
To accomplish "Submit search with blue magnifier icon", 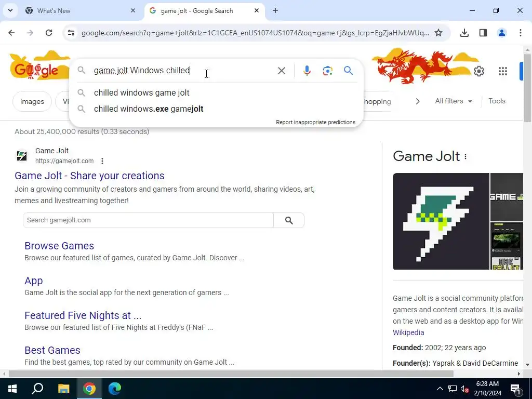I will (349, 71).
